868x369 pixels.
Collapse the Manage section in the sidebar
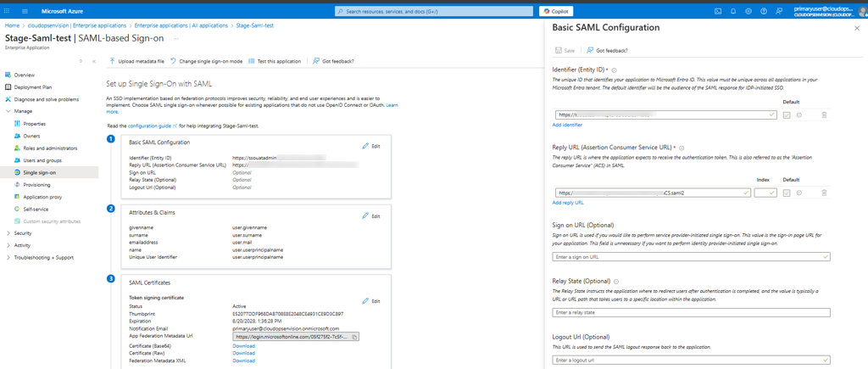(8, 111)
